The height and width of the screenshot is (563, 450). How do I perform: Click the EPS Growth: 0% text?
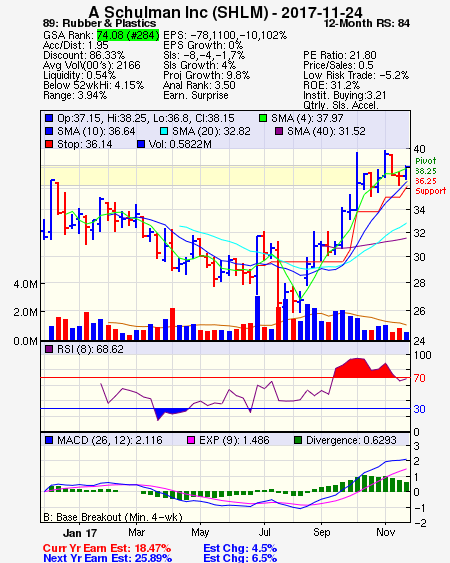pyautogui.click(x=203, y=45)
